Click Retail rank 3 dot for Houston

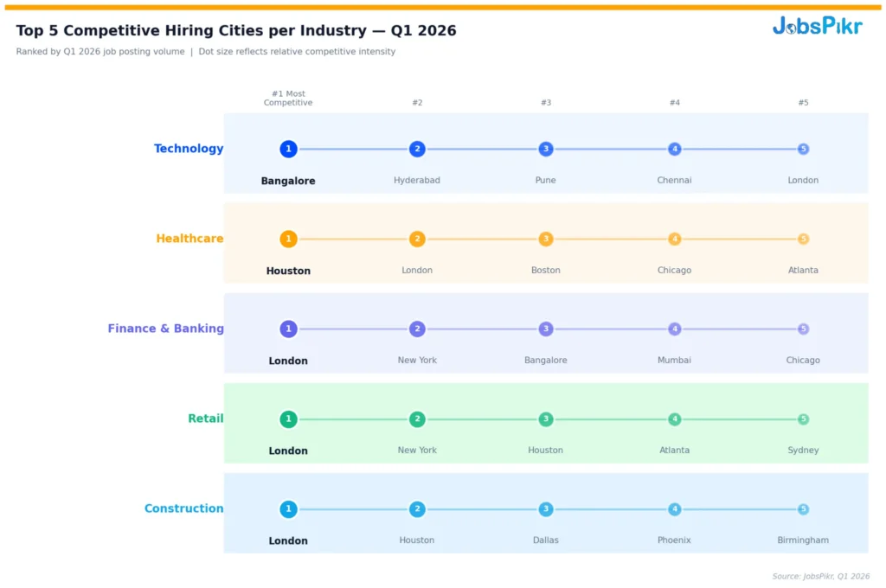[x=546, y=419]
